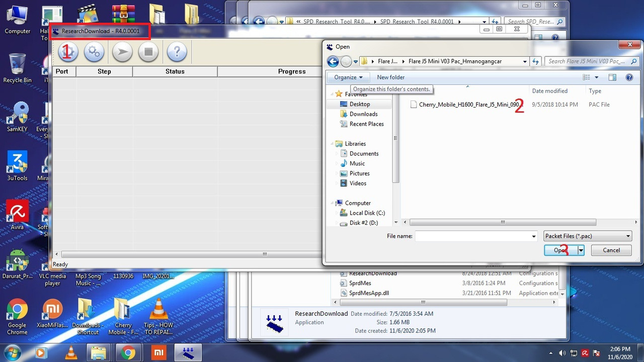Start downloading with the play arrow icon
Viewport: 644px width, 362px height.
(x=122, y=51)
